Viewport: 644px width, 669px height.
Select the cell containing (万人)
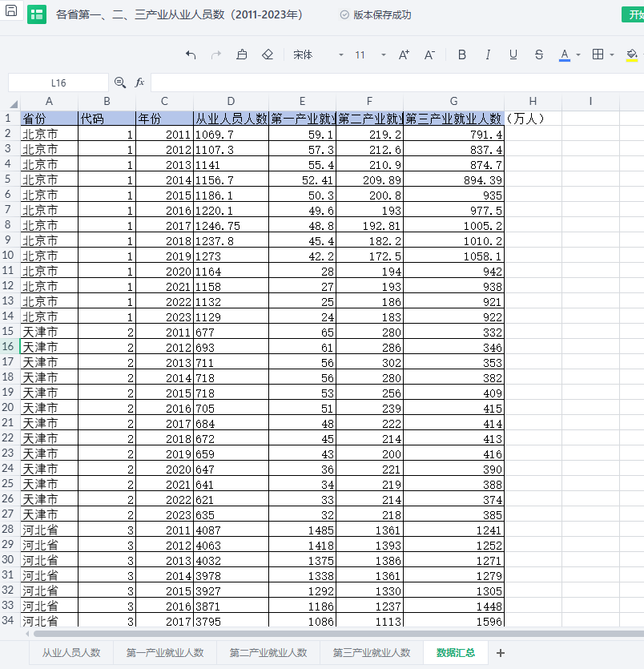click(533, 119)
